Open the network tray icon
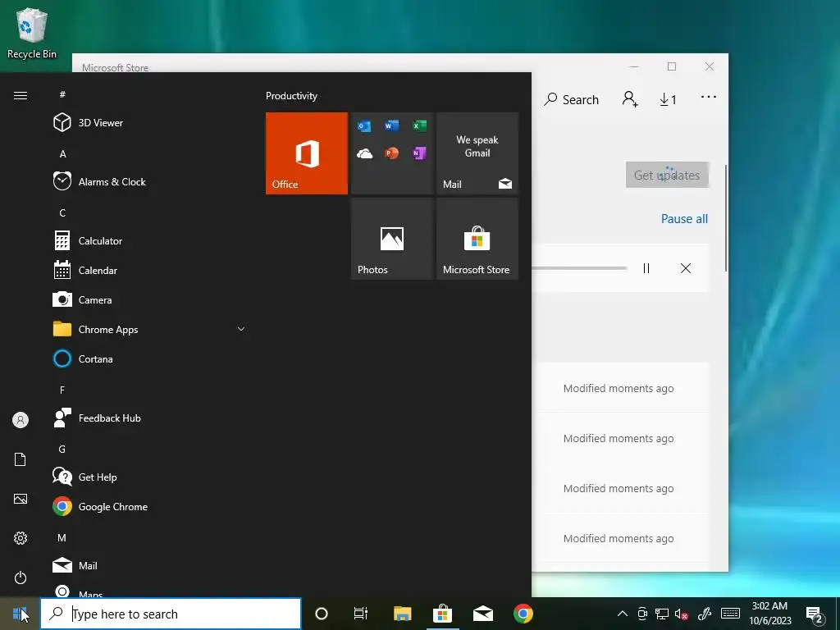Viewport: 840px width, 630px height. point(662,614)
